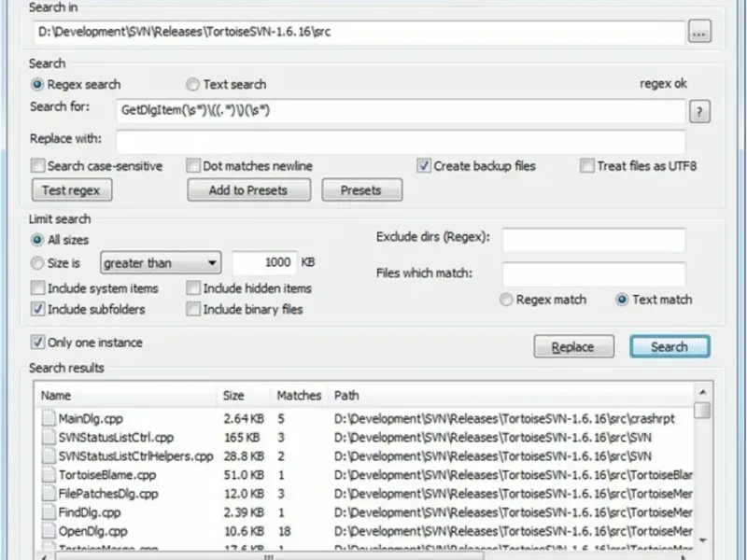Select the OpenDlg.cpp result row
The height and width of the screenshot is (560, 747).
(364, 531)
